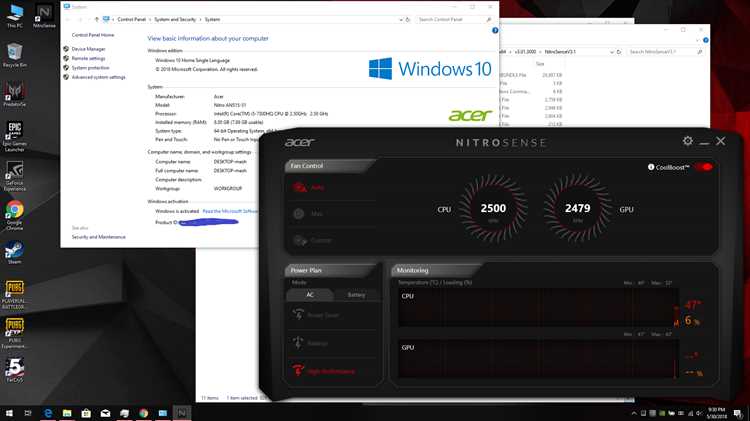Open PUBG Battlegrounds desktop icon

[15, 295]
